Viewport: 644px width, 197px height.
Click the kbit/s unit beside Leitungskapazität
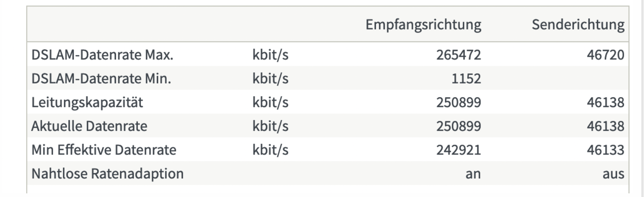click(270, 102)
